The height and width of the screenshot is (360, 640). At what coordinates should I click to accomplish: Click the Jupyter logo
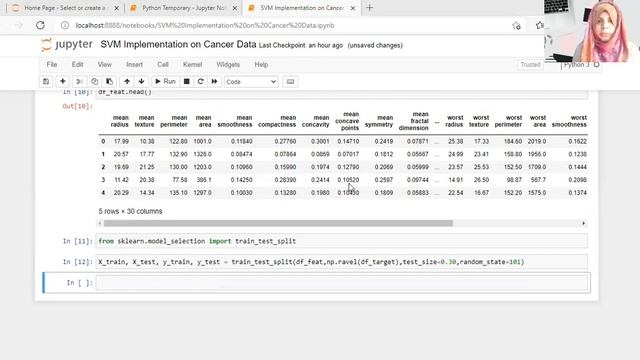click(67, 44)
